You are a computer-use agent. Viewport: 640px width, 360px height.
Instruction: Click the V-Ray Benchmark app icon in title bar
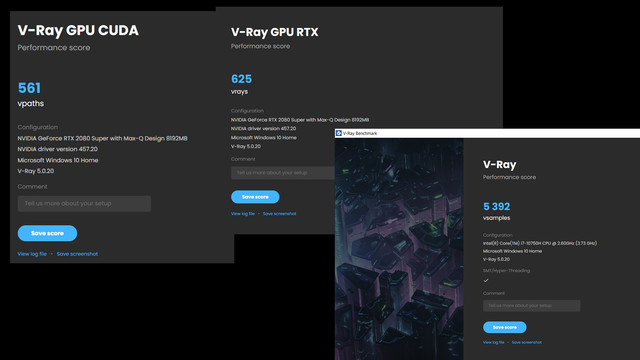[338, 133]
